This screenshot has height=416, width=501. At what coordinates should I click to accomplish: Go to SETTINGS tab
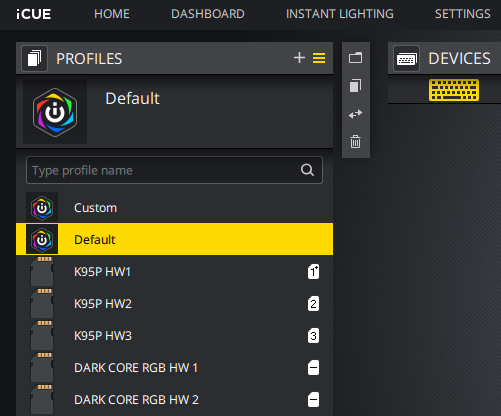[463, 14]
